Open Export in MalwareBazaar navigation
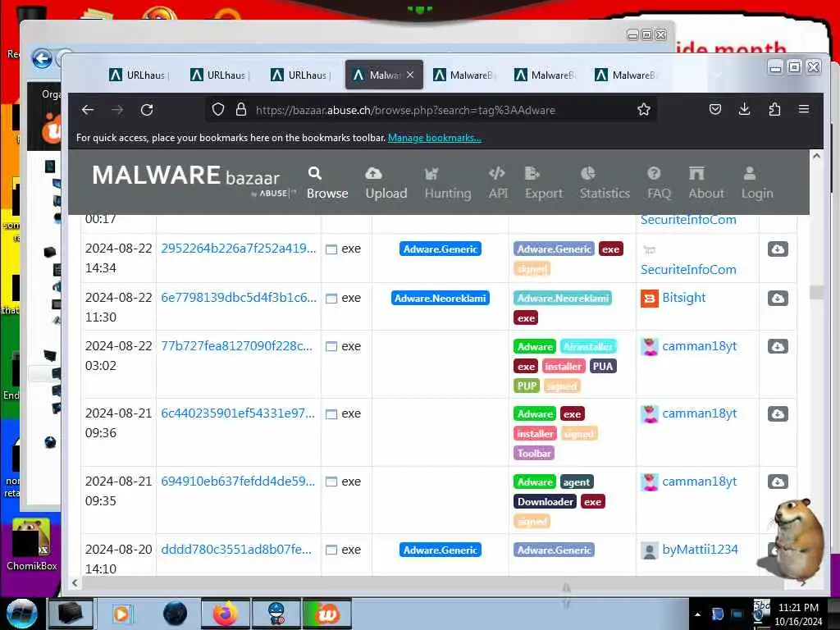Viewport: 840px width, 630px height. (544, 183)
